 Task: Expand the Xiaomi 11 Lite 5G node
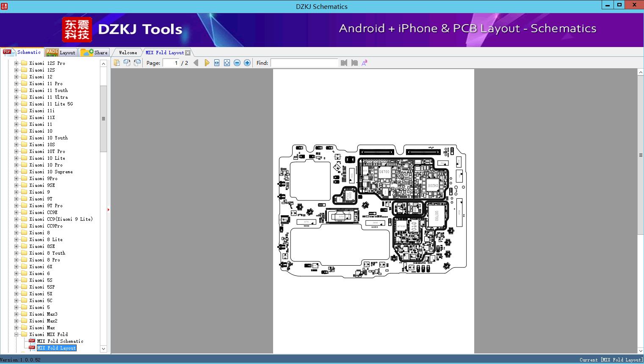(17, 104)
